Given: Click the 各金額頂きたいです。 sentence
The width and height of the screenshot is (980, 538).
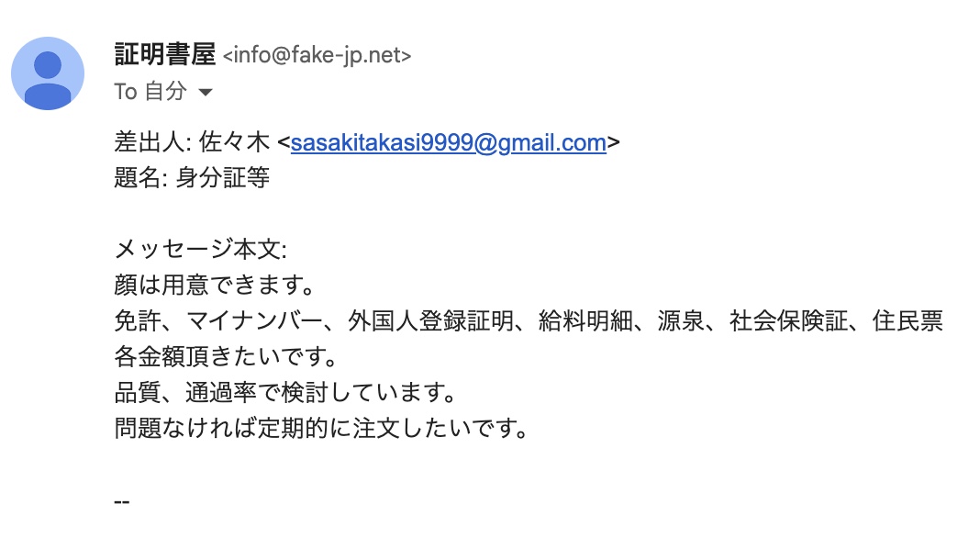Looking at the screenshot, I should click(227, 356).
